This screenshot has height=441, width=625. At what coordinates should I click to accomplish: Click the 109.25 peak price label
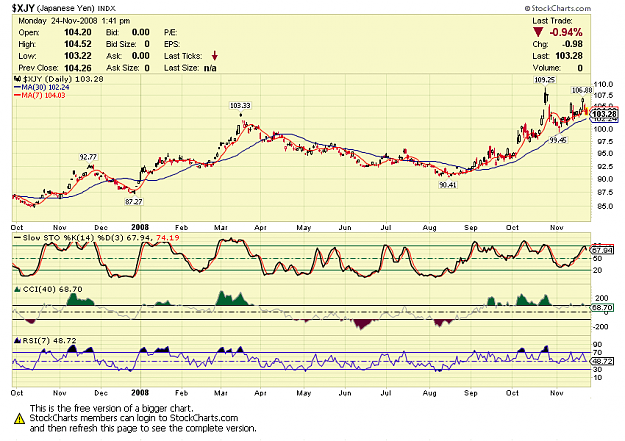tap(544, 80)
